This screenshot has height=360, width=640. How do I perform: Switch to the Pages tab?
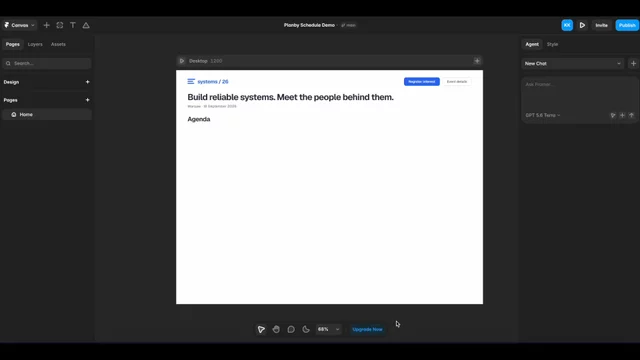13,44
